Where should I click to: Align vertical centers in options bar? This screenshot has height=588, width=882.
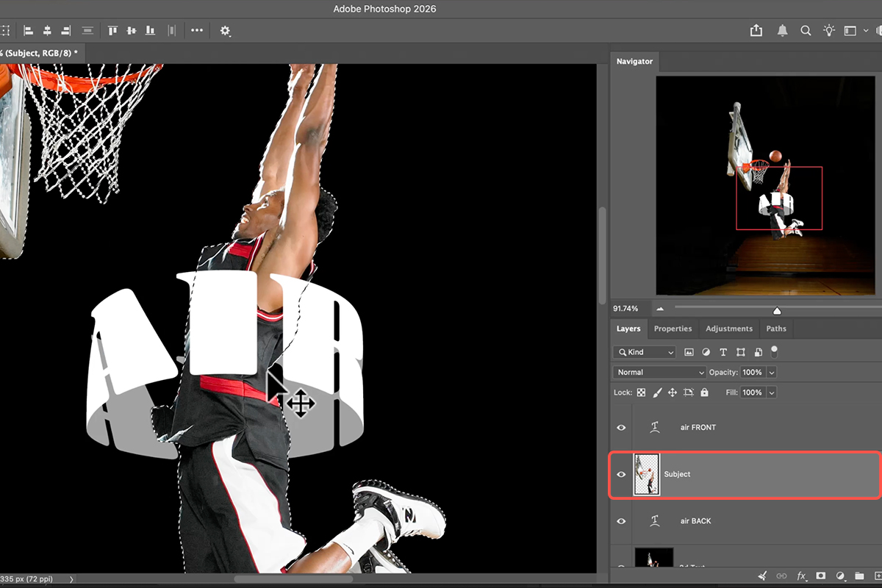click(x=132, y=31)
